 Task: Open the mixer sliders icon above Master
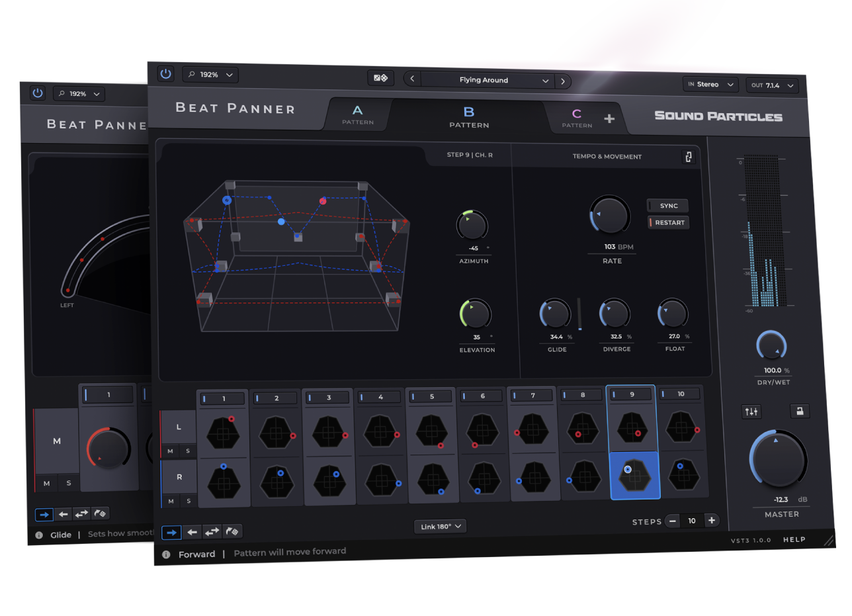(x=751, y=412)
